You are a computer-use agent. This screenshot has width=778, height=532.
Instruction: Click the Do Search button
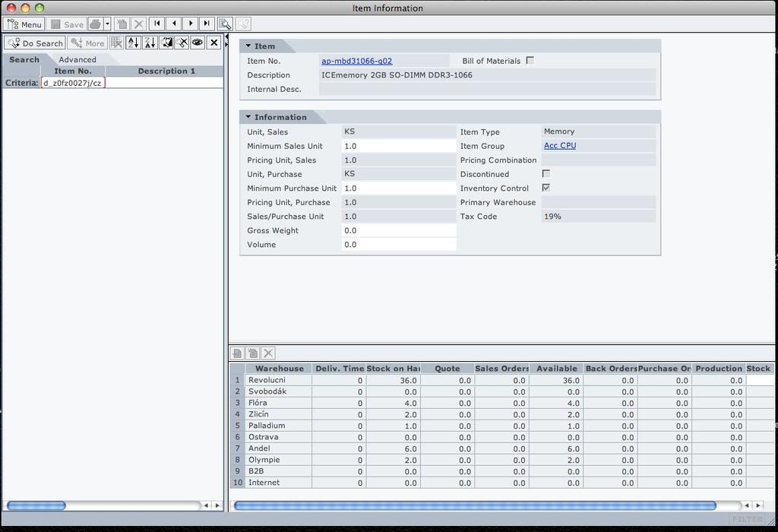point(35,43)
